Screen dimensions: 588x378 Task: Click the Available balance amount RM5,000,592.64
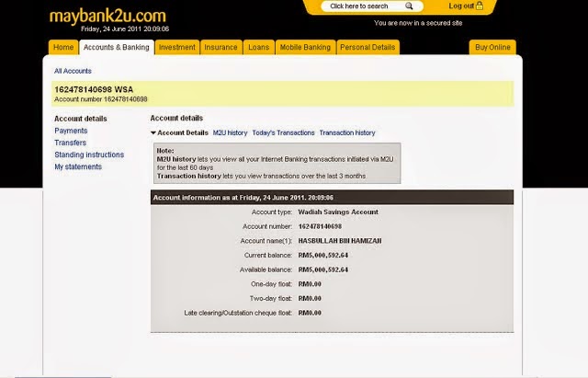click(x=323, y=269)
